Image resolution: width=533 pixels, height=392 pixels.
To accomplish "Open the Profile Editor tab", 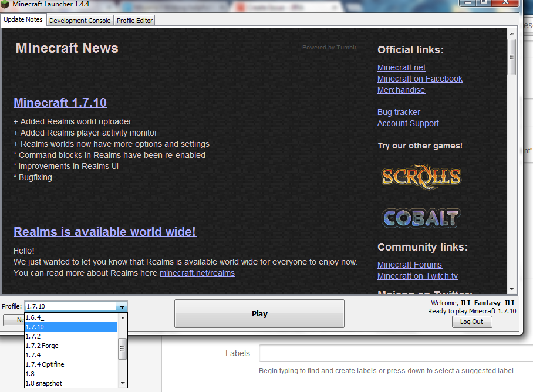I will tap(134, 21).
